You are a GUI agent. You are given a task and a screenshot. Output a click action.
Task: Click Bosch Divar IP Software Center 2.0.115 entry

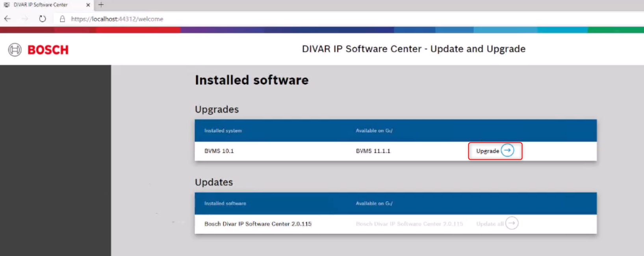click(258, 224)
